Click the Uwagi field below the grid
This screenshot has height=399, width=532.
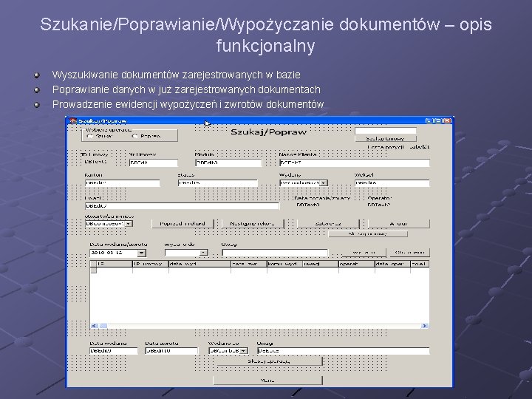[344, 351]
